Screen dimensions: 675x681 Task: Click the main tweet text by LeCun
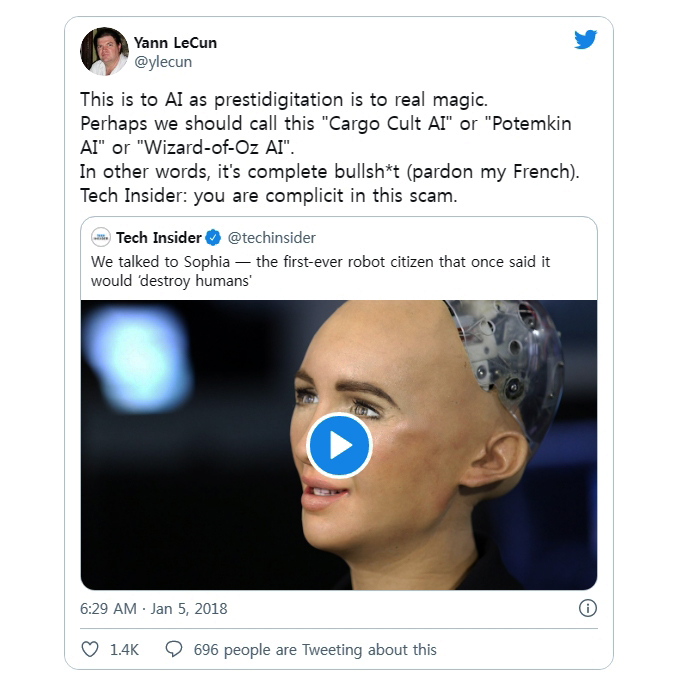[330, 148]
